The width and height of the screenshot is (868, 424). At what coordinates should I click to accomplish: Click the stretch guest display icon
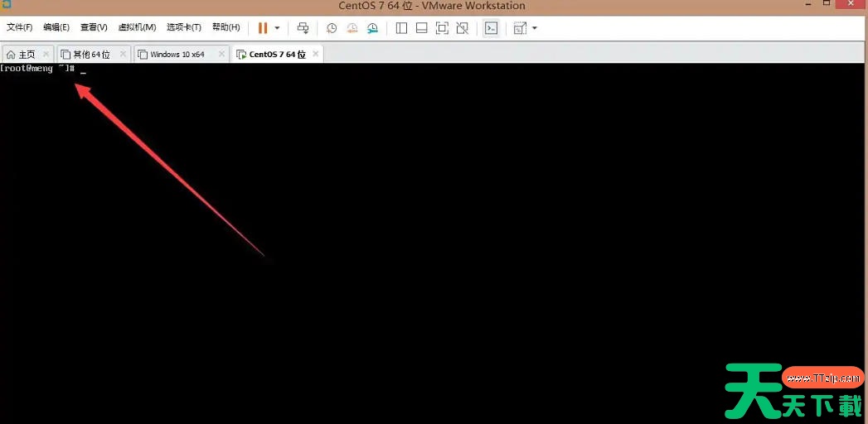tap(520, 28)
